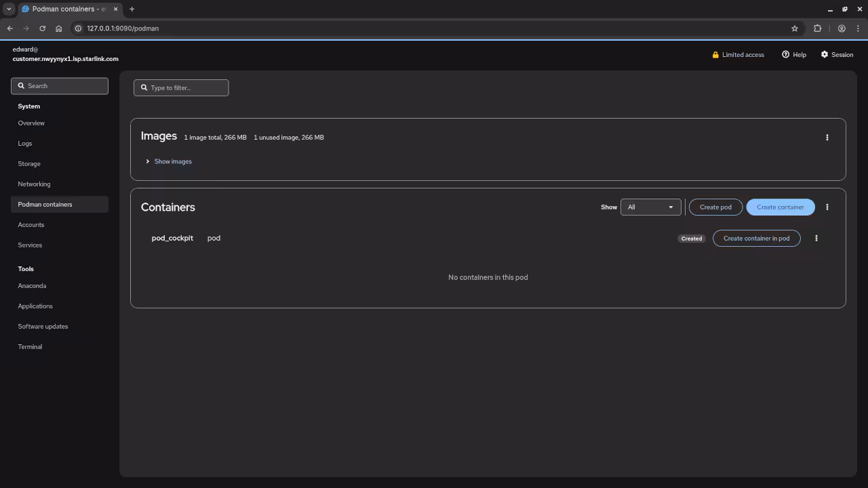Go to Networking page
This screenshot has width=868, height=488.
(34, 184)
